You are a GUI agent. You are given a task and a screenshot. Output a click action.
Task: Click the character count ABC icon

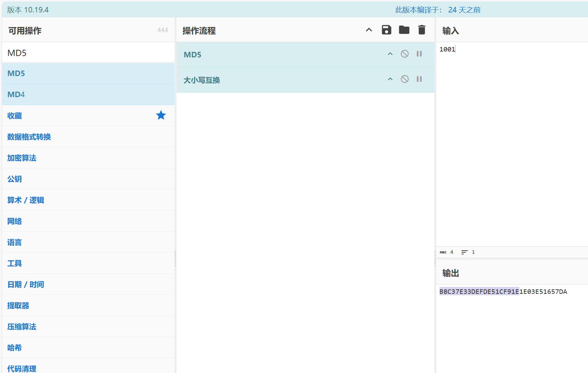pos(443,252)
